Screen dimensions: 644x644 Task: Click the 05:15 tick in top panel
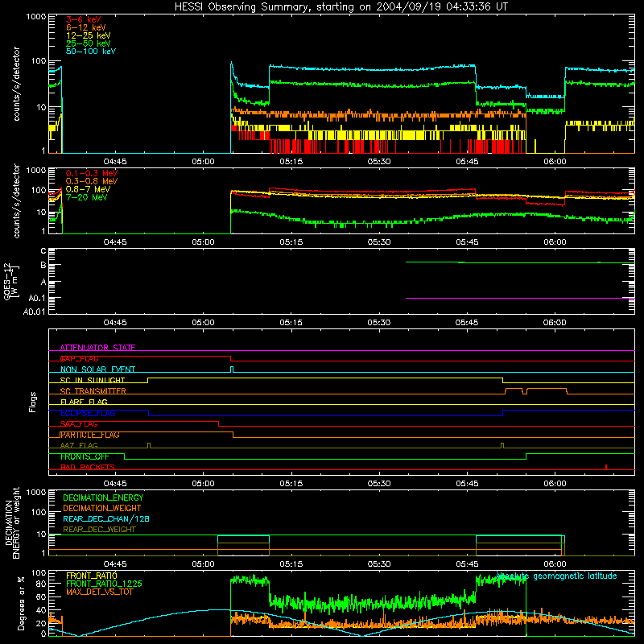pyautogui.click(x=291, y=162)
